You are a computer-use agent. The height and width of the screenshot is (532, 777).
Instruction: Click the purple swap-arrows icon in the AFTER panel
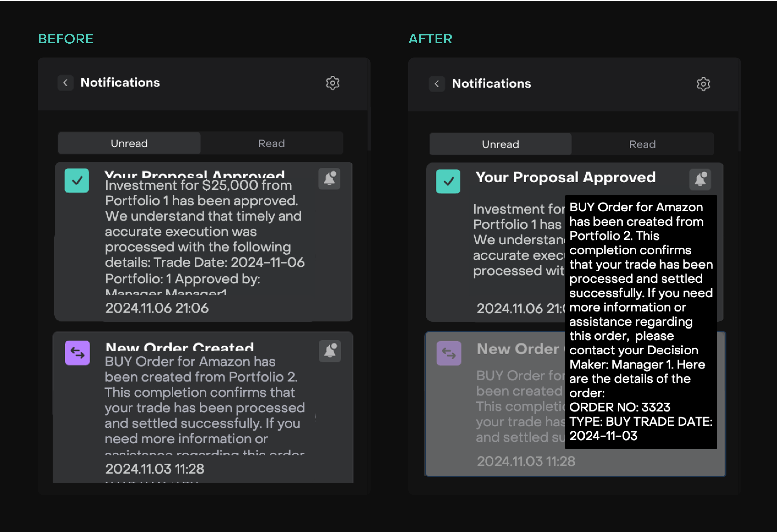pos(449,353)
